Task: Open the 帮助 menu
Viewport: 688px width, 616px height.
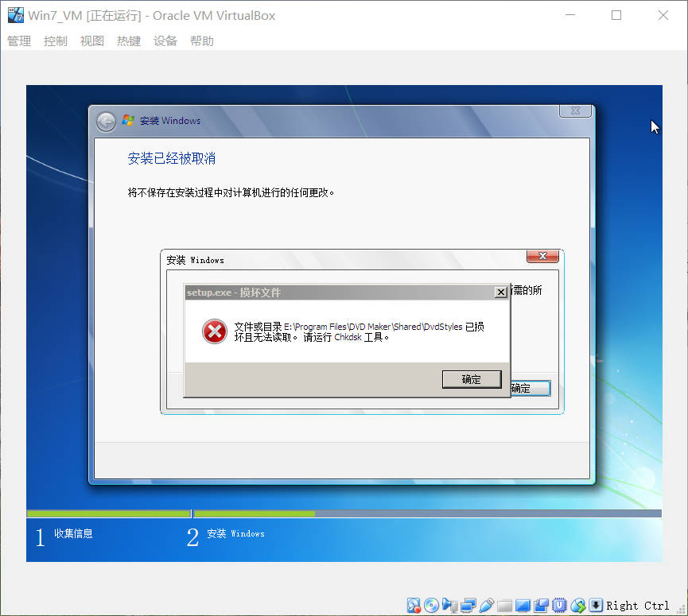Action: (x=202, y=41)
